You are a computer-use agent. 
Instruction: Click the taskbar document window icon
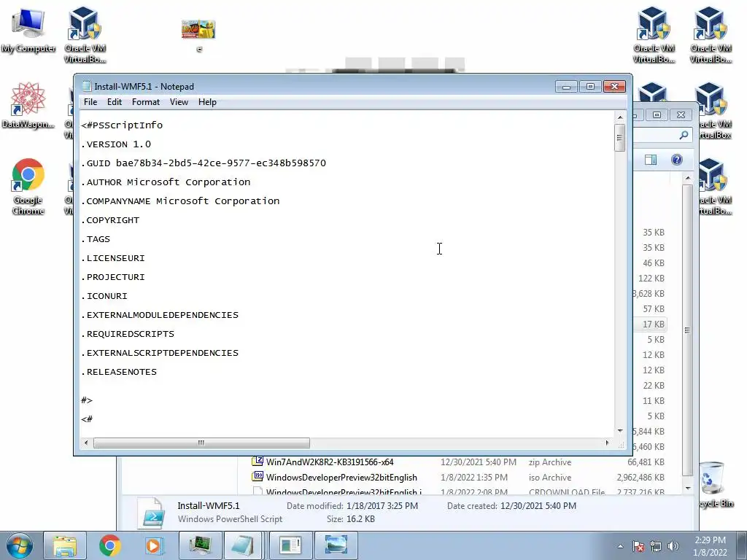click(290, 545)
